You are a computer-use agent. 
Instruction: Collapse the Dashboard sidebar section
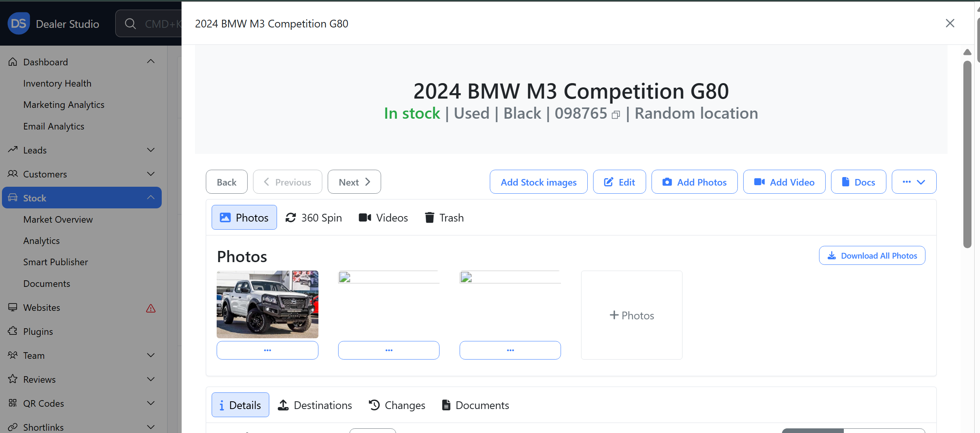151,62
